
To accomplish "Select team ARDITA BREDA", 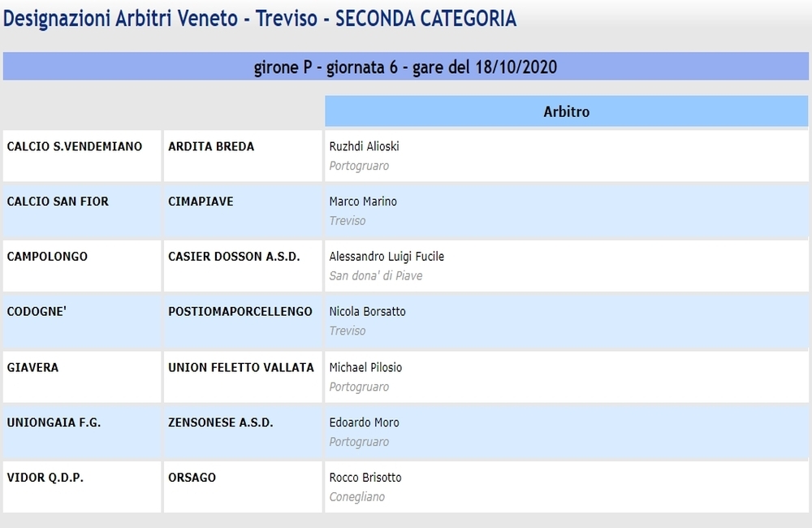I will [211, 147].
